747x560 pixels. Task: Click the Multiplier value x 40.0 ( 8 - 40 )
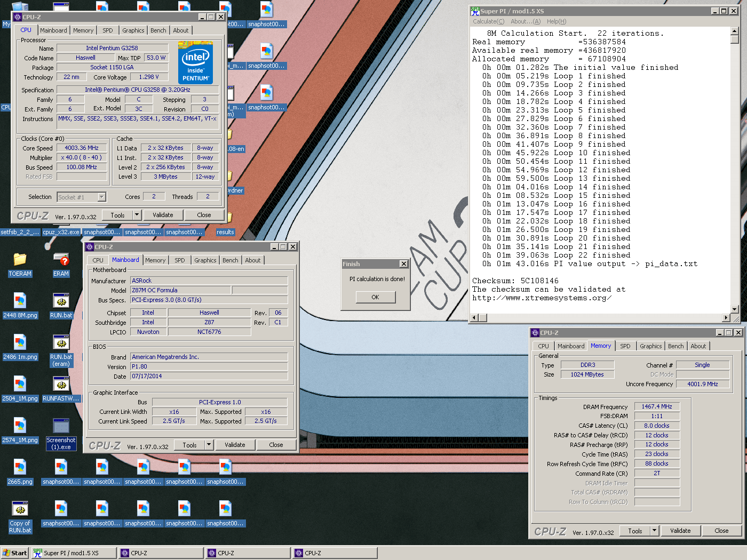pos(82,158)
